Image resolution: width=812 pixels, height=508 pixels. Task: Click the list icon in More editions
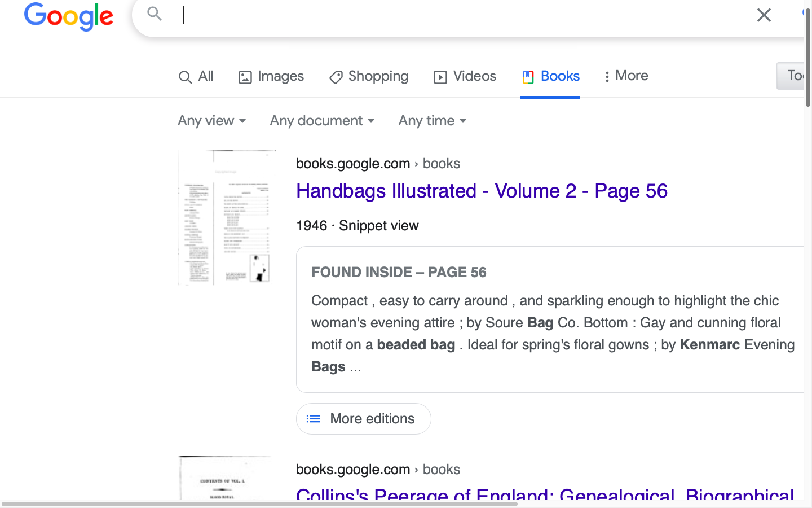pyautogui.click(x=314, y=419)
